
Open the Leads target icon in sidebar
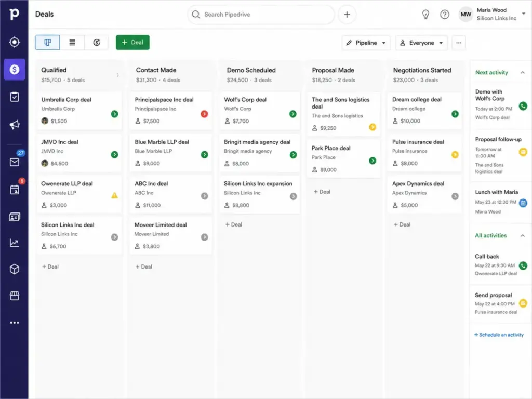[x=14, y=42]
